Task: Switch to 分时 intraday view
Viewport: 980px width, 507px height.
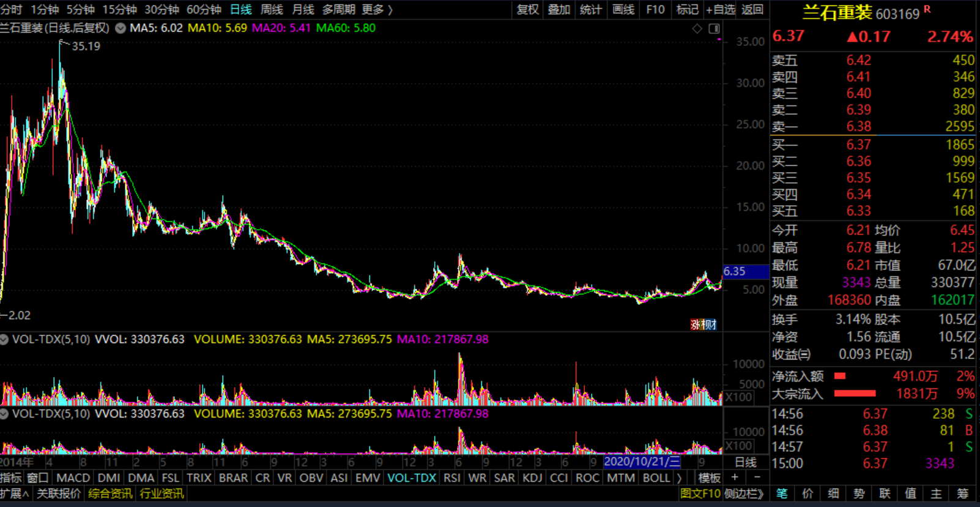Action: (12, 10)
